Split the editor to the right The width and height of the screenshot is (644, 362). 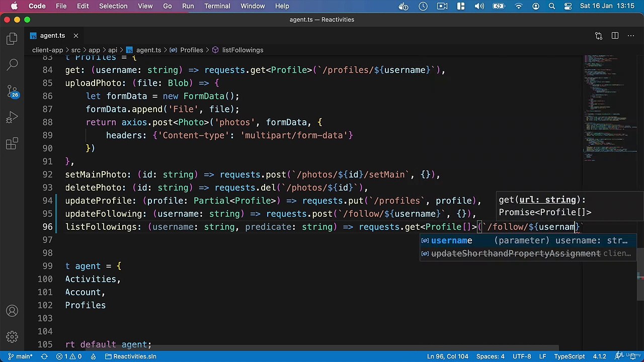(x=615, y=36)
